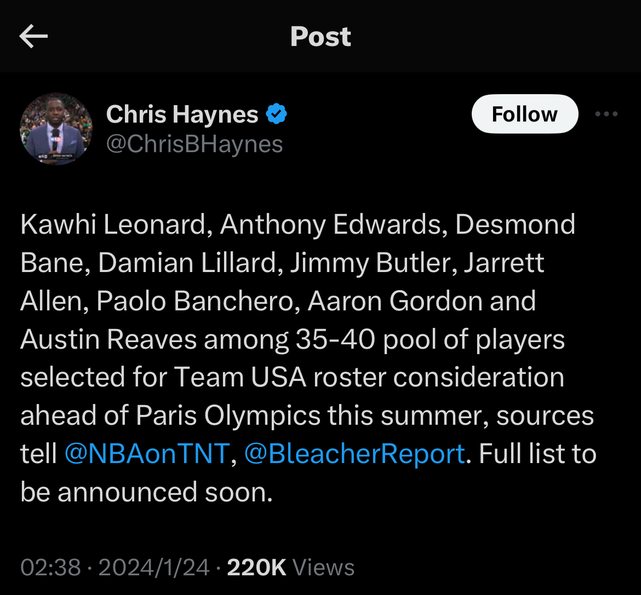Open Chris Haynes' profile picture
641x595 pixels.
tap(56, 129)
